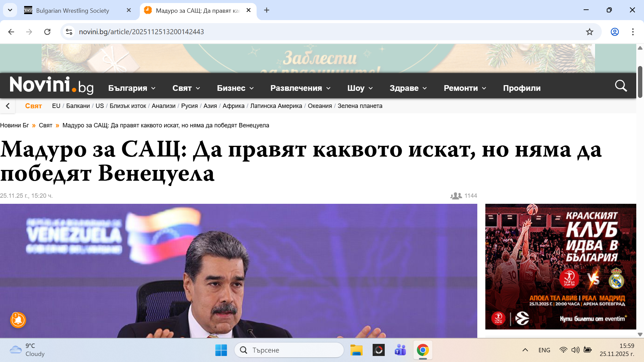
Task: Open Microsoft Teams from the taskbar
Action: point(400,350)
